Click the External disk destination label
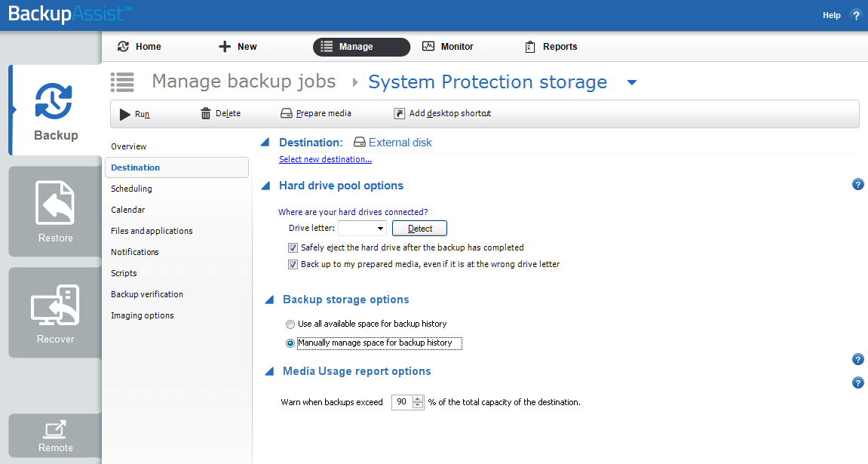Viewport: 868px width, 464px height. tap(400, 143)
